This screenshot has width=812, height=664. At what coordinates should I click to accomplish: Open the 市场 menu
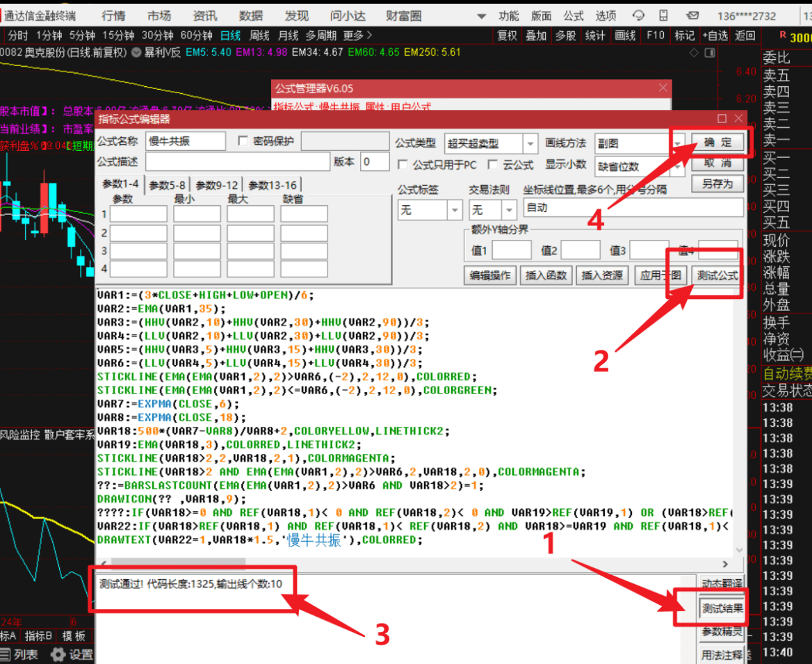(x=159, y=16)
